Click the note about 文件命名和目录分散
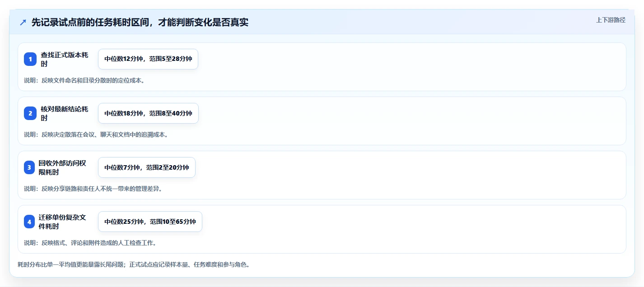The image size is (644, 287). (84, 80)
